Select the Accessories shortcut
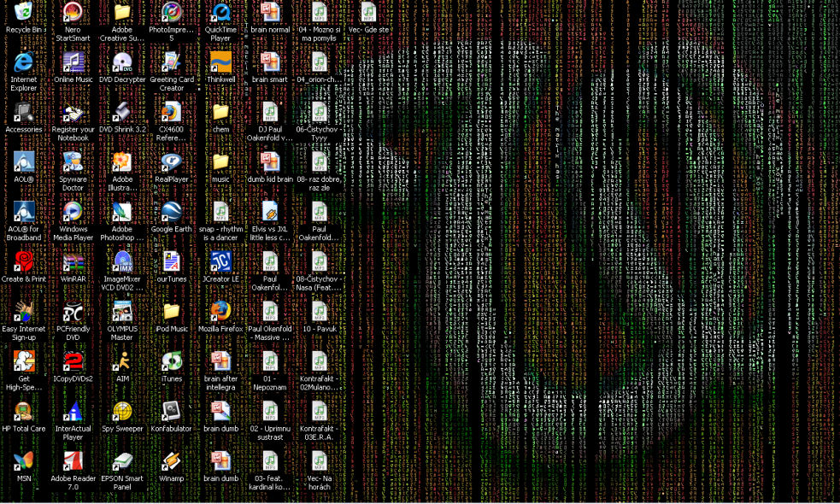The image size is (840, 504). pyautogui.click(x=24, y=111)
